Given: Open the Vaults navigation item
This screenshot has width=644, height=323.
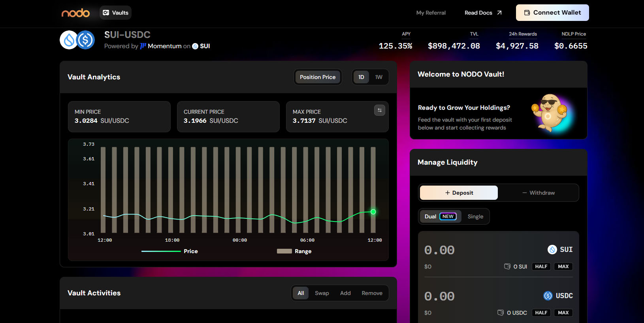Looking at the screenshot, I should click(115, 13).
